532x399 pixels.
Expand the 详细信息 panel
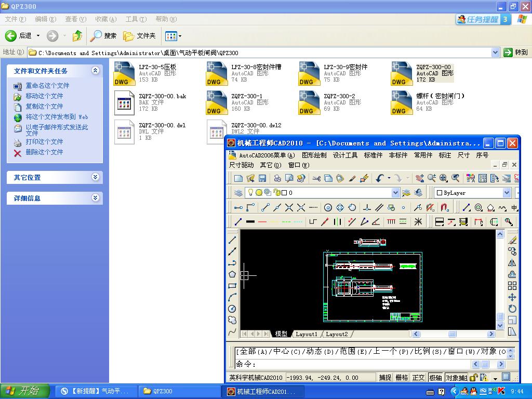tap(96, 198)
